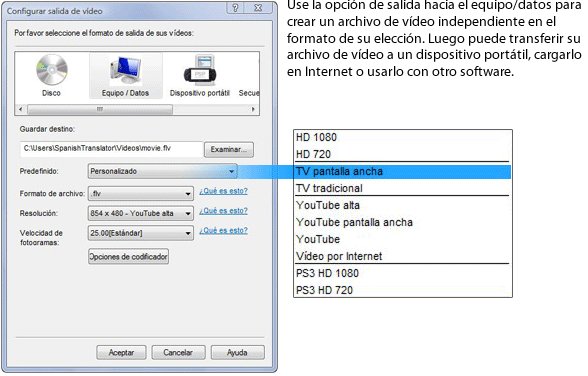Click ¿Qué es esto? link beside Resolución

click(x=223, y=211)
